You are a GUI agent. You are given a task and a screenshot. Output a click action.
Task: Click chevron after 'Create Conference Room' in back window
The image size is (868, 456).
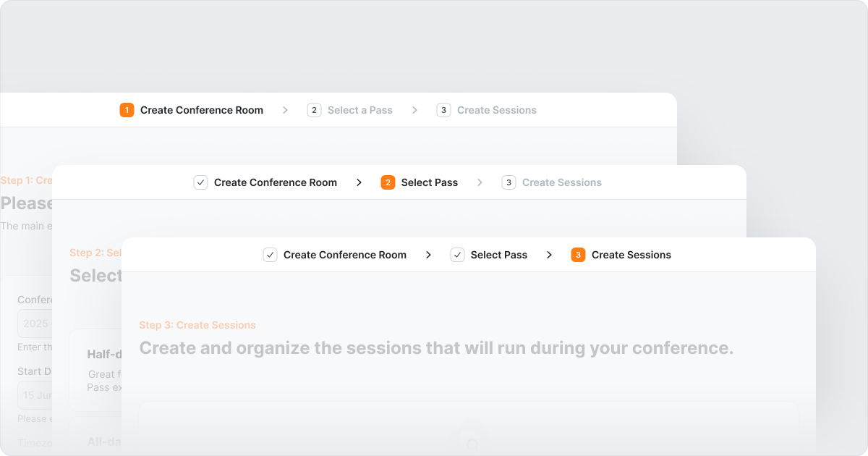click(x=285, y=110)
